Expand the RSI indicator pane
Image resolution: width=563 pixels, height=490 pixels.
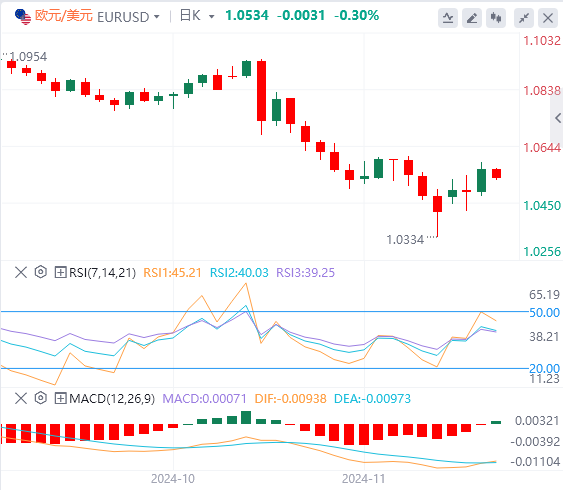point(60,272)
